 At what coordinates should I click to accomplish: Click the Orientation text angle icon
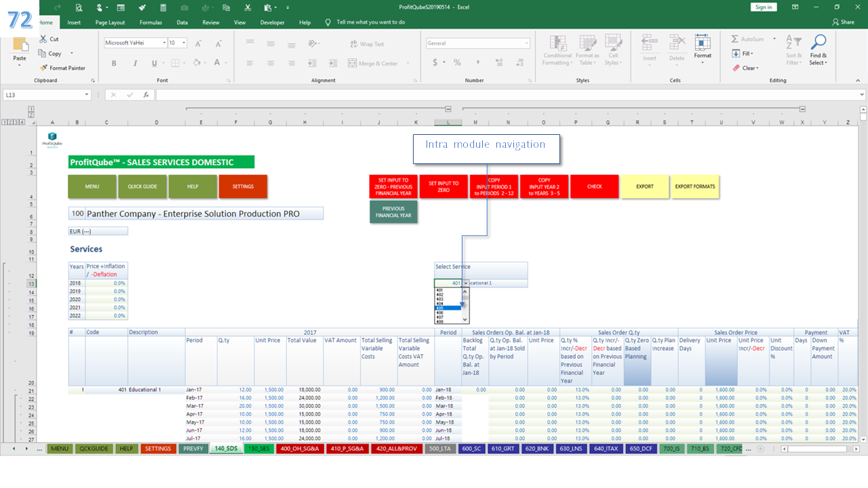(x=311, y=43)
